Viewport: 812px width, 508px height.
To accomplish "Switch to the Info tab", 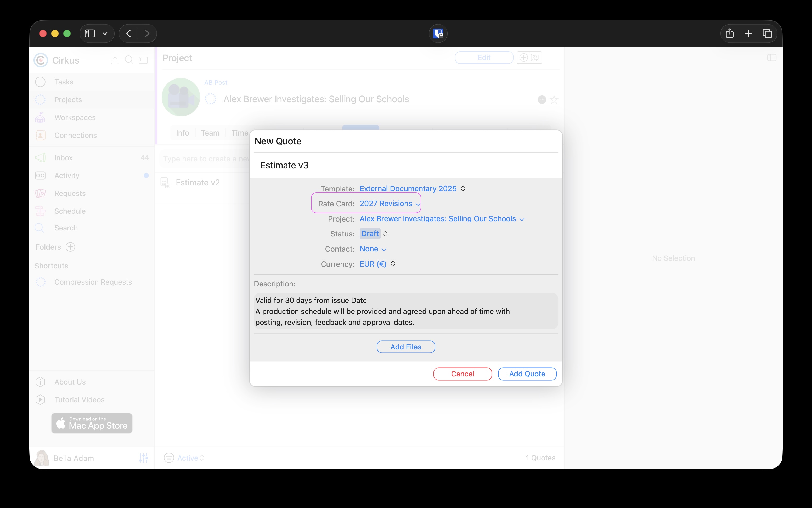I will [182, 133].
